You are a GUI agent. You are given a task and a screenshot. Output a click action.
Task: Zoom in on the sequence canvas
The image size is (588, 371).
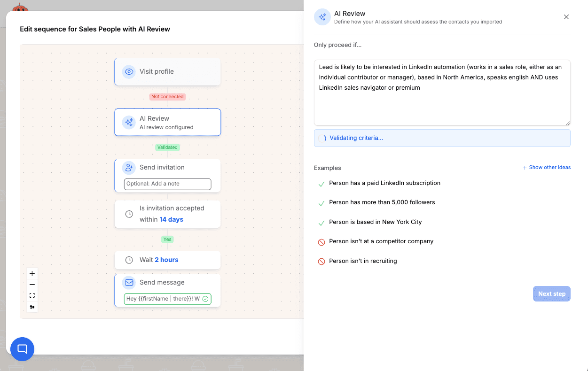[x=32, y=273]
